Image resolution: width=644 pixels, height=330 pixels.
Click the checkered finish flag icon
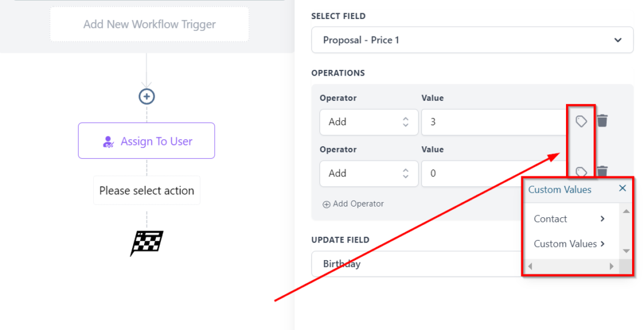[x=147, y=242]
